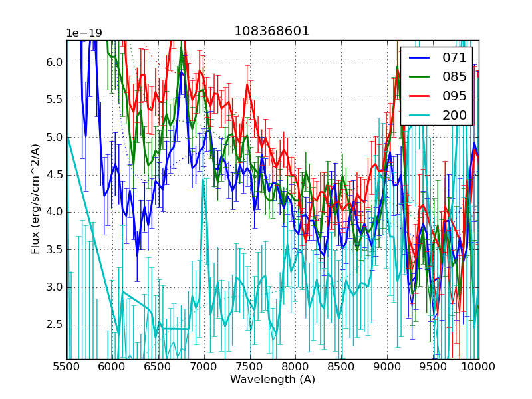Image resolution: width=532 pixels, height=399 pixels.
Task: Click the 8500 x-axis tick label
Action: 341,368
